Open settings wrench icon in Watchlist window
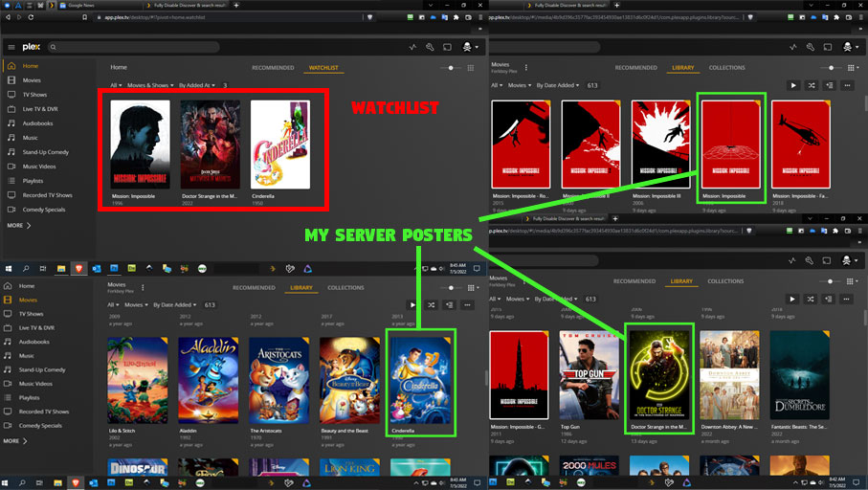 click(430, 47)
